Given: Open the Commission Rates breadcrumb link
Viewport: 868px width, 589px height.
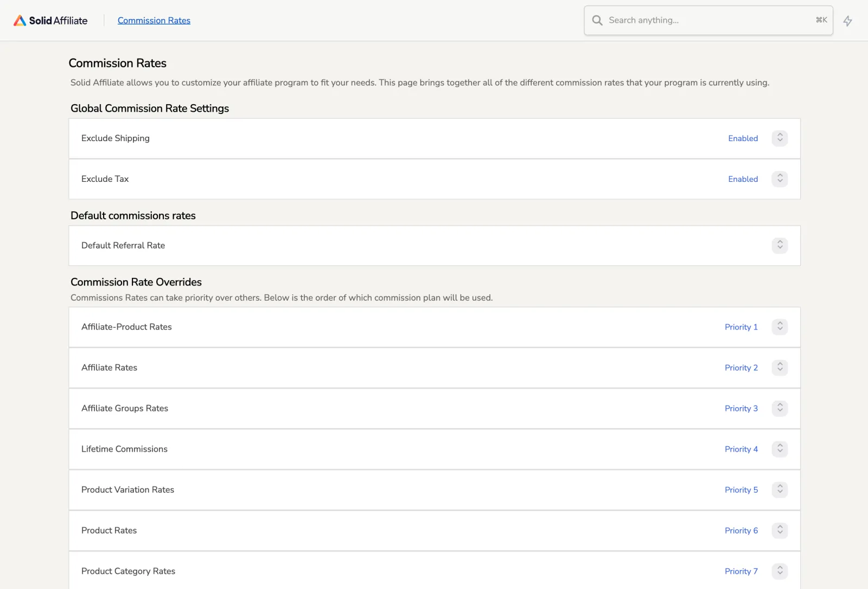Looking at the screenshot, I should [x=154, y=21].
